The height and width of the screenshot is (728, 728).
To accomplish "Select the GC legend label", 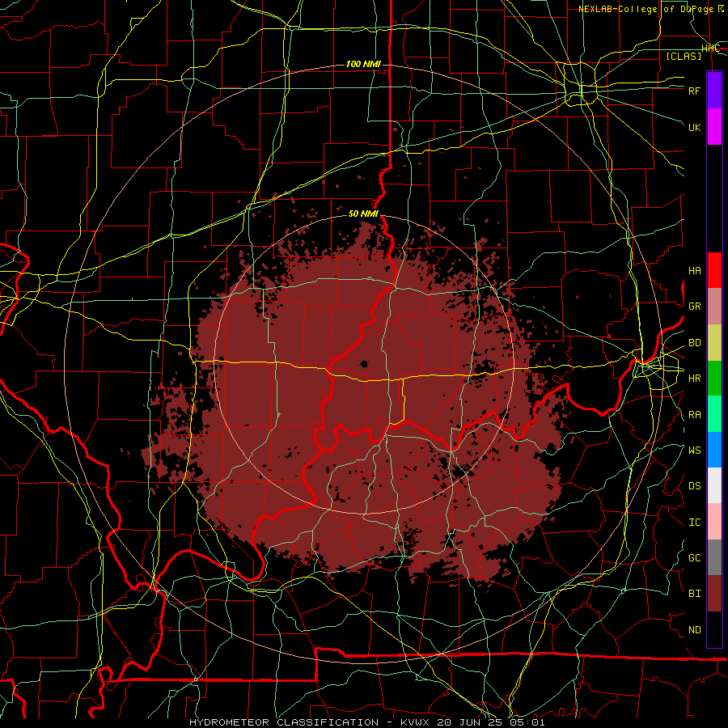I will click(x=694, y=558).
